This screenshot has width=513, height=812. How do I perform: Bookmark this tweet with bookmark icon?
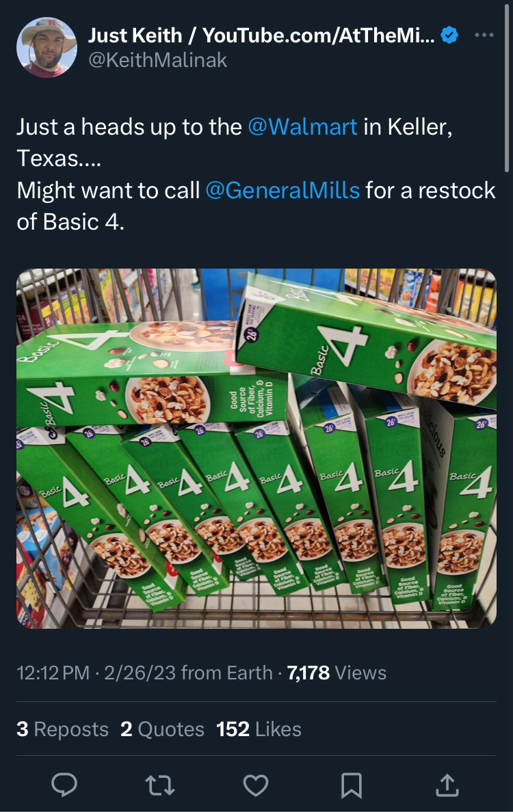click(352, 785)
